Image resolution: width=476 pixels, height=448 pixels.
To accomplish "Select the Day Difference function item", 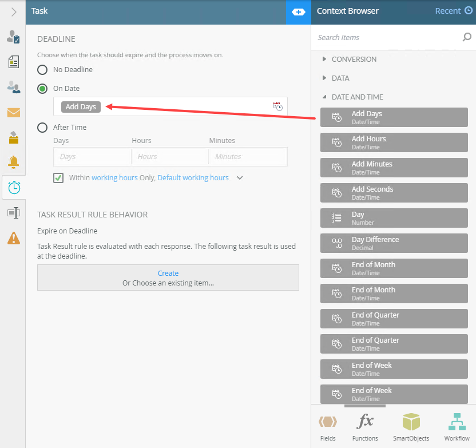I will tap(394, 244).
